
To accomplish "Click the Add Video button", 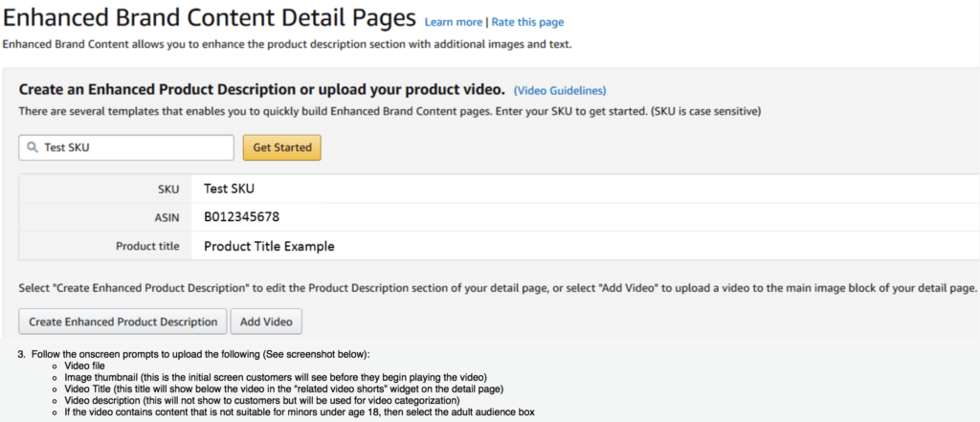I will click(x=266, y=322).
